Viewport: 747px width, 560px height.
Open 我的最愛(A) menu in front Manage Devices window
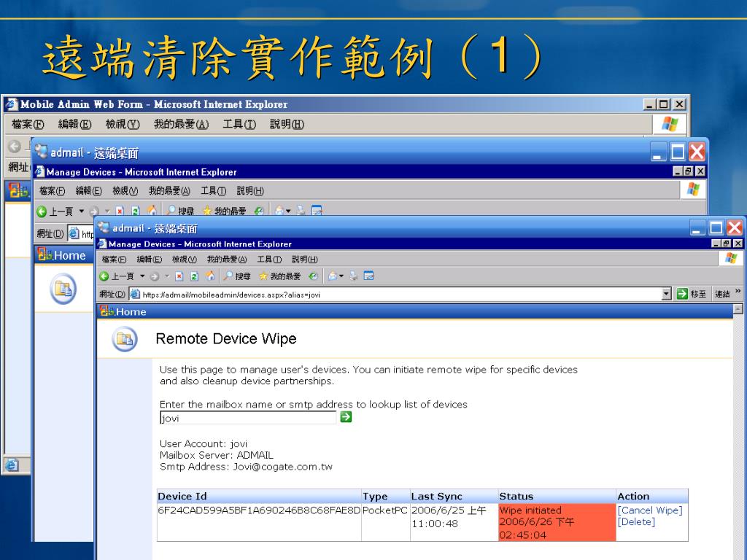(x=227, y=260)
